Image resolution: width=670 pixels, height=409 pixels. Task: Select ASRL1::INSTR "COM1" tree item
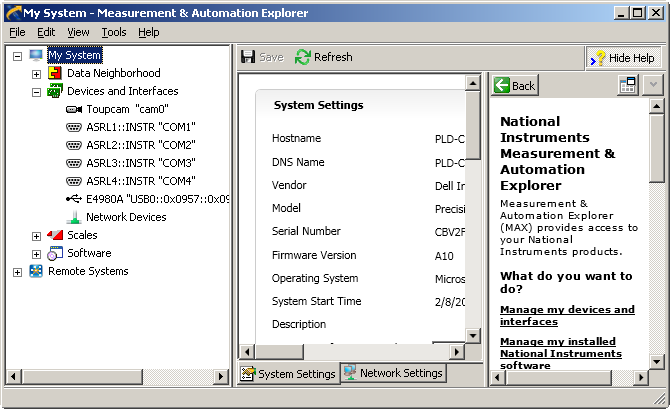click(x=141, y=127)
